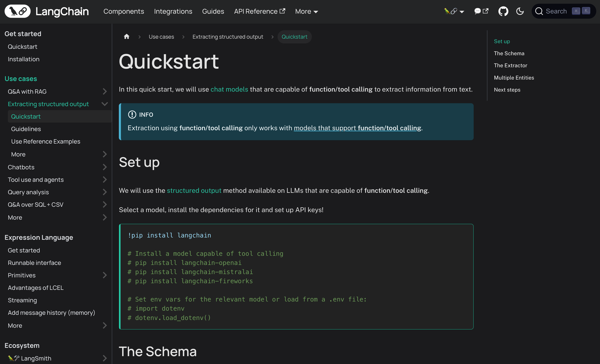
Task: Click the API Reference external link
Action: 259,11
